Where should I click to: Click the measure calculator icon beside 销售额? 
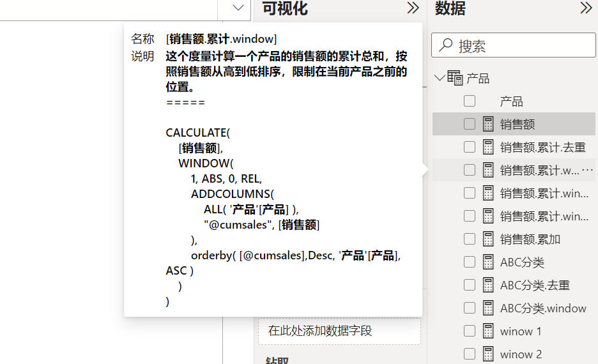pos(488,124)
